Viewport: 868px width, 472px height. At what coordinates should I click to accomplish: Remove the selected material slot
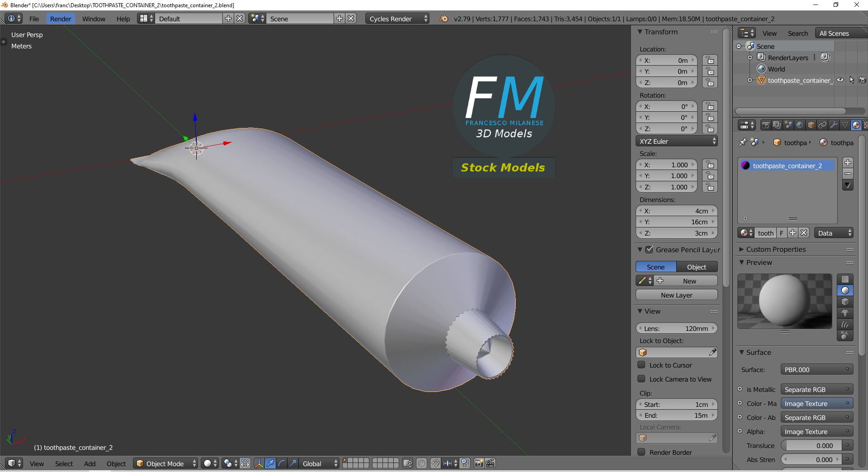tap(848, 174)
